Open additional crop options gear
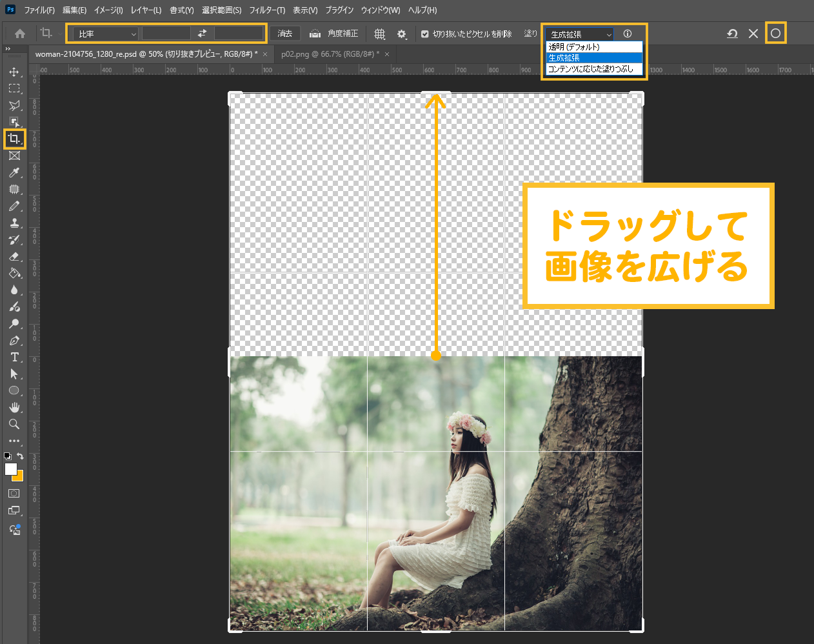Screen dimensions: 814x644 (x=402, y=34)
